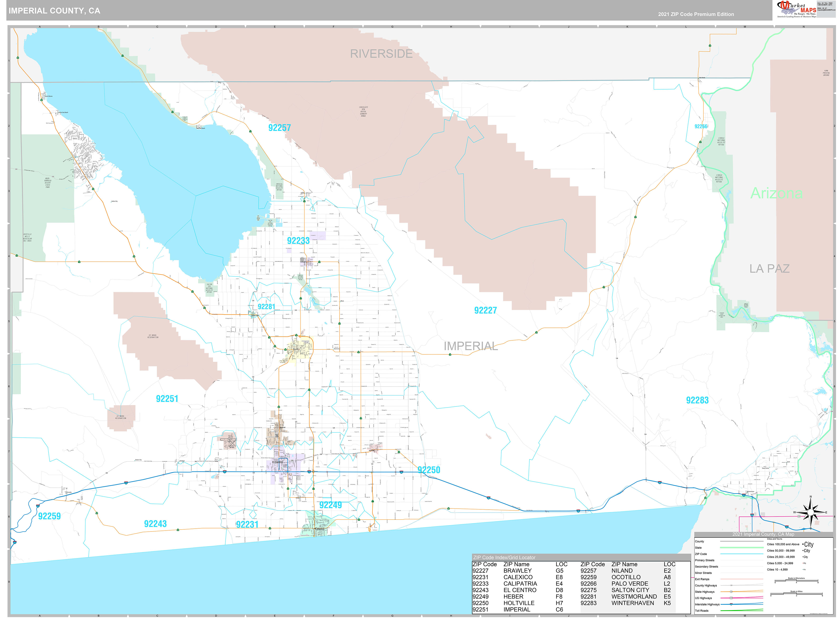Click PALO VERDE in the ZIP index table

[x=630, y=584]
